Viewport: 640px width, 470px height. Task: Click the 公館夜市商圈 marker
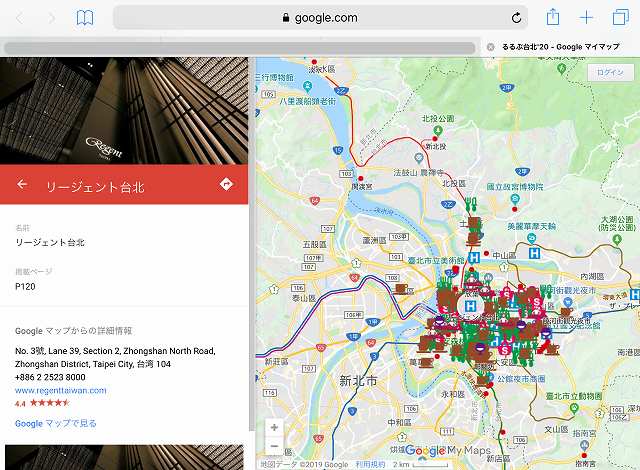tap(490, 379)
